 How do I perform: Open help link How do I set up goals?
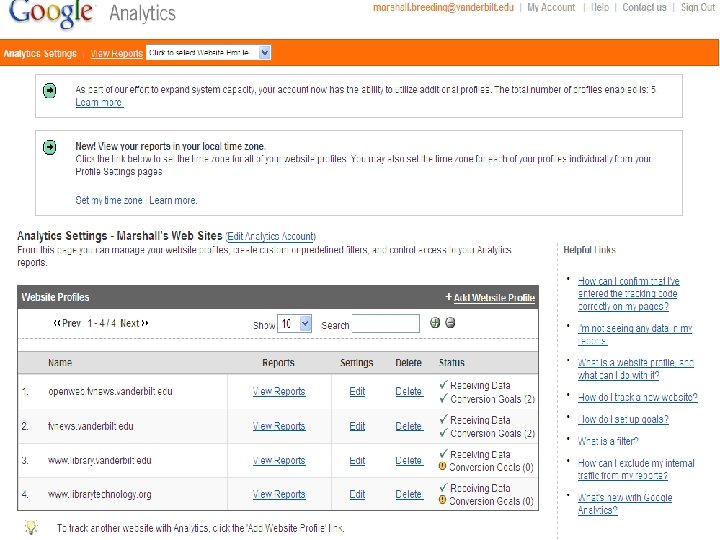coord(623,419)
